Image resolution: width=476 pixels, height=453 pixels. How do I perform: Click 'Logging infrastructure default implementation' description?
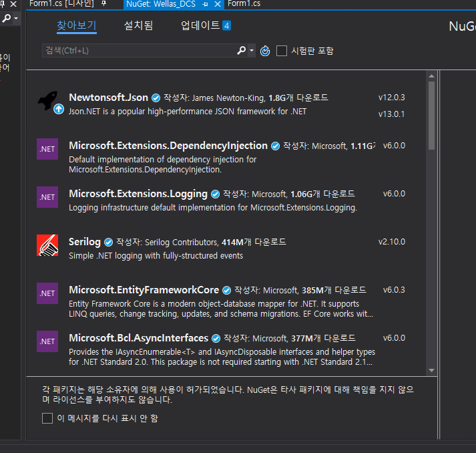(x=213, y=208)
